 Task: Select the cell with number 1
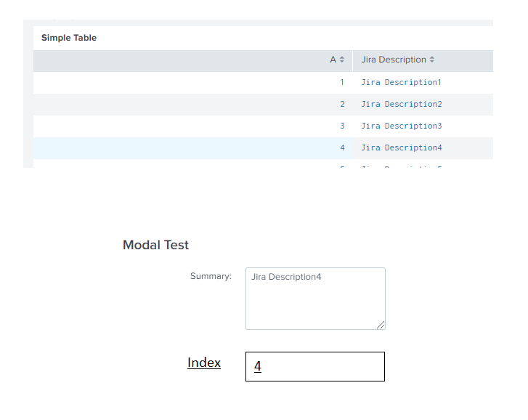point(342,82)
